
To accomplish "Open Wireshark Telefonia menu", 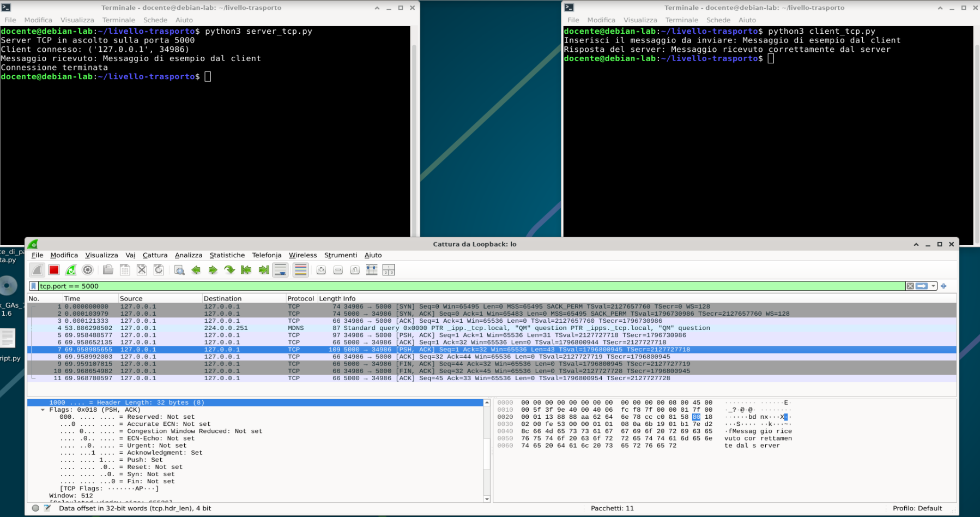I will click(267, 255).
